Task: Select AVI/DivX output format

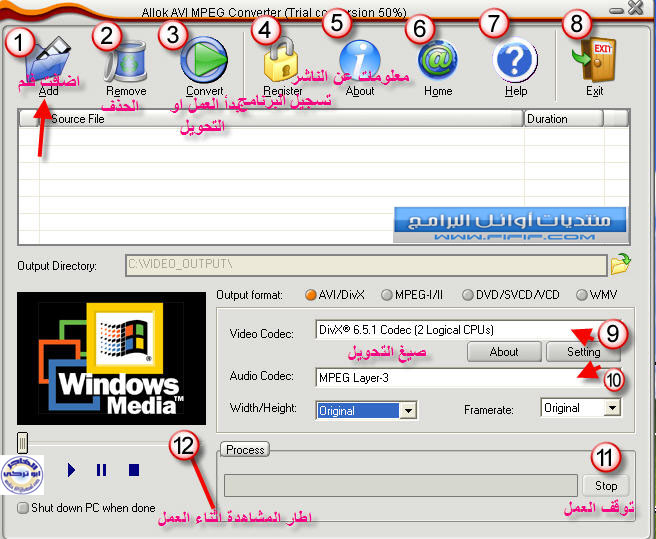Action: coord(310,295)
